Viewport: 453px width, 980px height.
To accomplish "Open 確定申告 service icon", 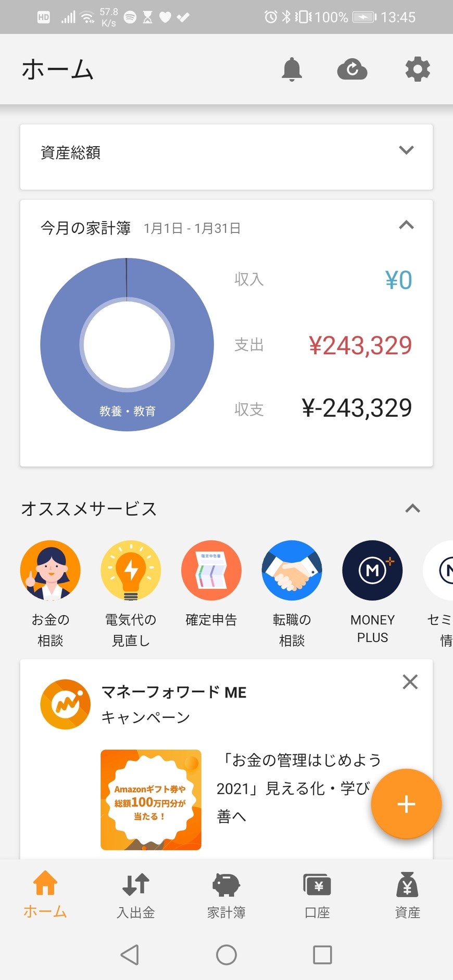I will 211,571.
